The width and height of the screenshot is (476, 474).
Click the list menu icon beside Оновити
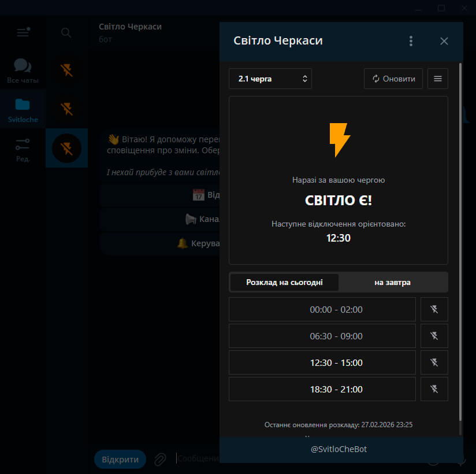pyautogui.click(x=437, y=79)
